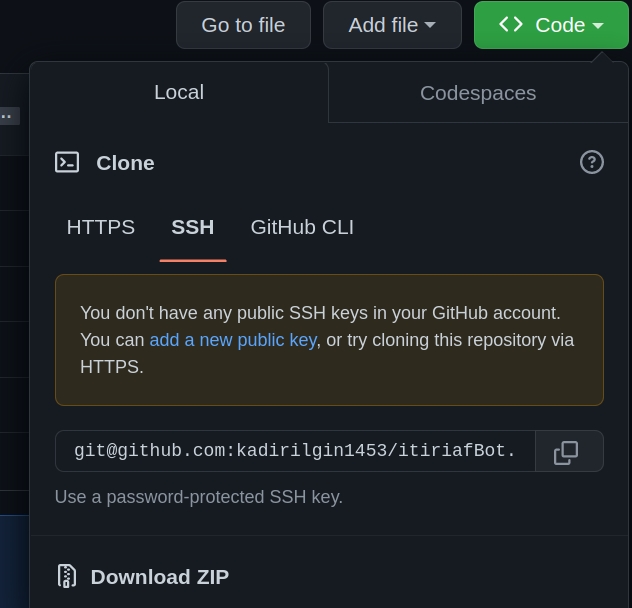Click the question mark help icon

pyautogui.click(x=592, y=162)
